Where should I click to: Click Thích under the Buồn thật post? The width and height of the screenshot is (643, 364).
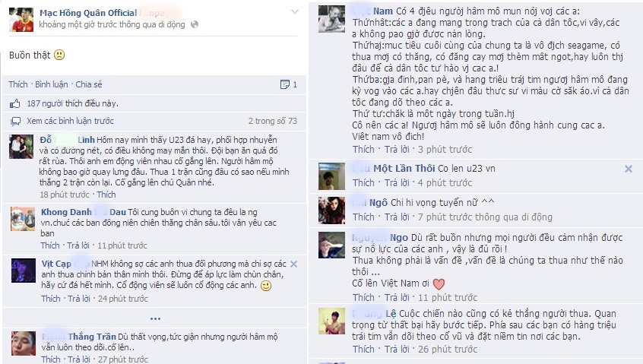(18, 84)
